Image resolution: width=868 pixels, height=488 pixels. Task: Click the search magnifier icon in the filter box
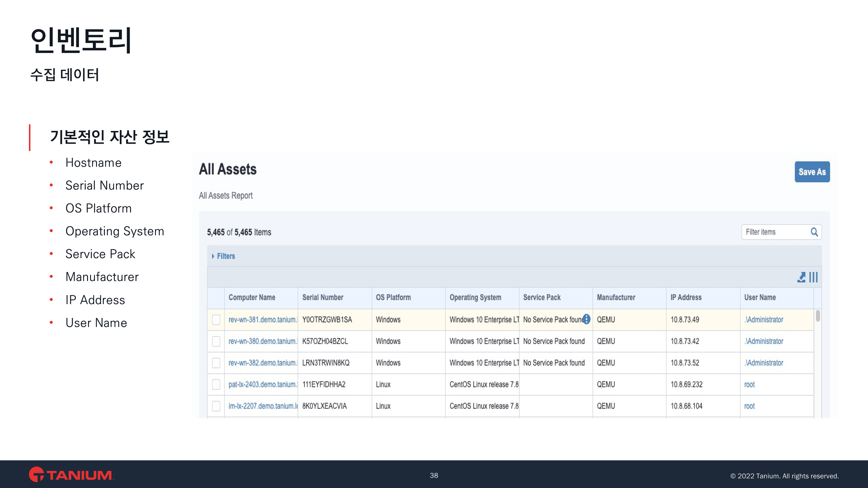[814, 232]
